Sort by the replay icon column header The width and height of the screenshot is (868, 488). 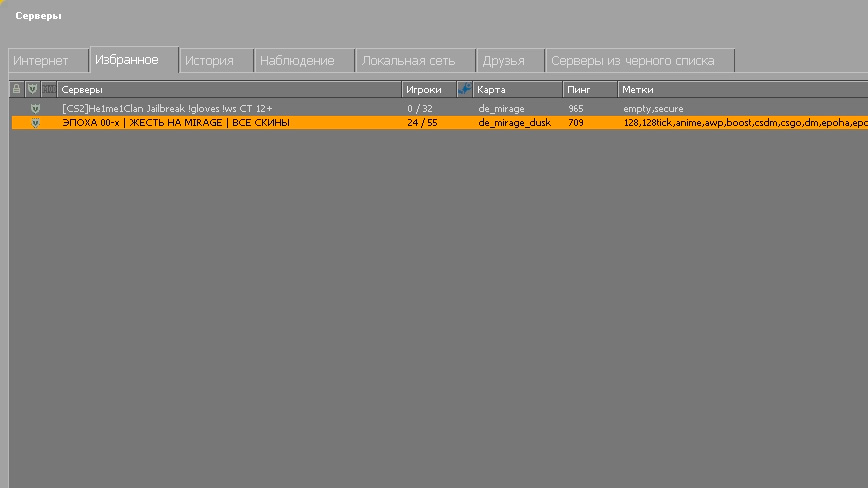pyautogui.click(x=49, y=89)
